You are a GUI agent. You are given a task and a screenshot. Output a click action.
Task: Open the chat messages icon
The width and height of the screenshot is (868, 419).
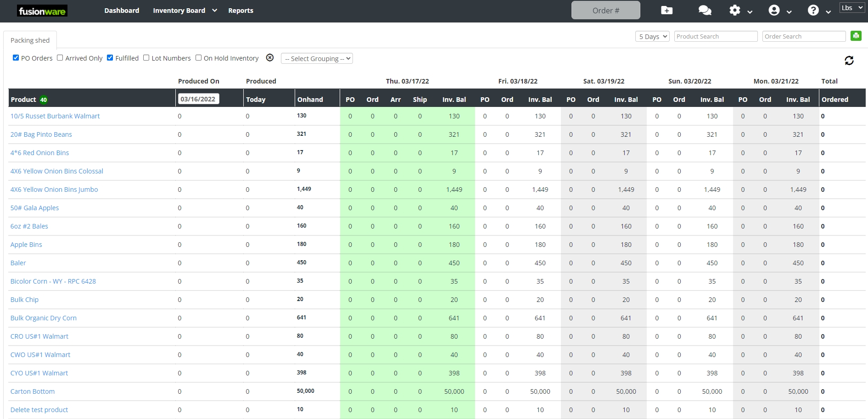click(705, 10)
